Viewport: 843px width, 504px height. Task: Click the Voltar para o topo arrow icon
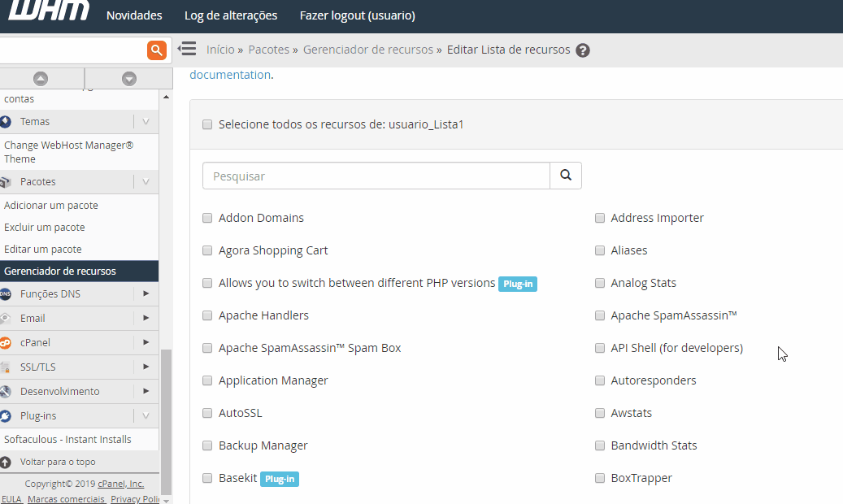pos(6,462)
